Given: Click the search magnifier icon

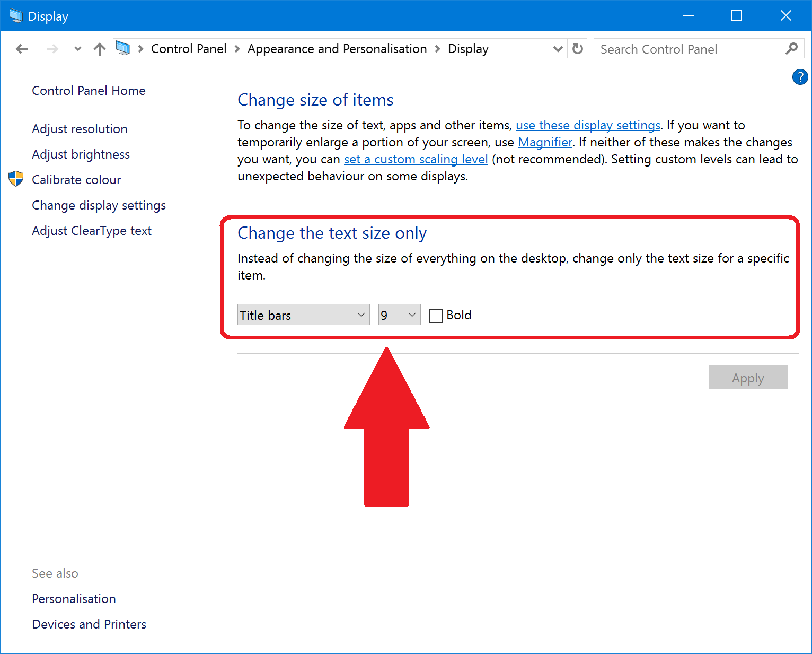Looking at the screenshot, I should [791, 48].
